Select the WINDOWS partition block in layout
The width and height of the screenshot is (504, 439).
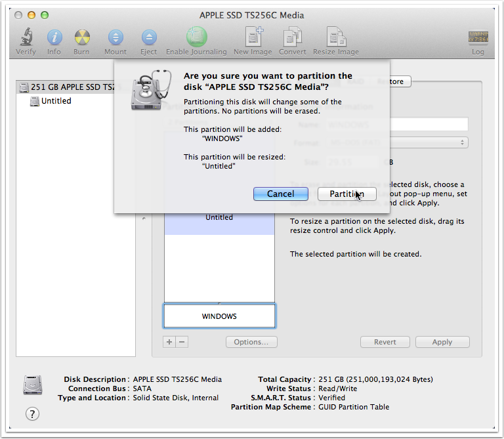219,316
